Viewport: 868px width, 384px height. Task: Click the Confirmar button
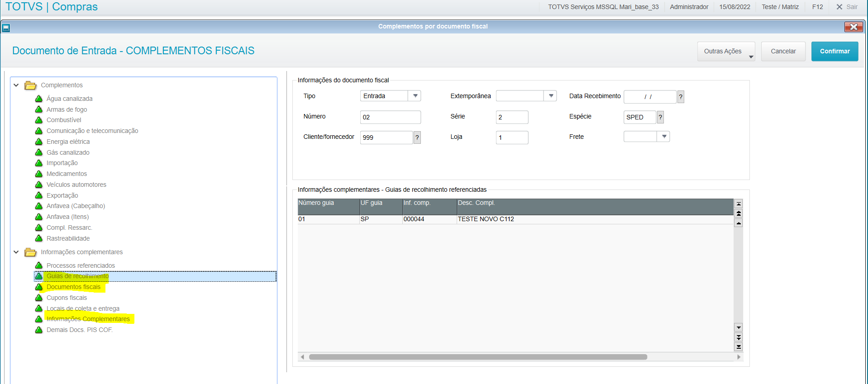click(x=835, y=52)
